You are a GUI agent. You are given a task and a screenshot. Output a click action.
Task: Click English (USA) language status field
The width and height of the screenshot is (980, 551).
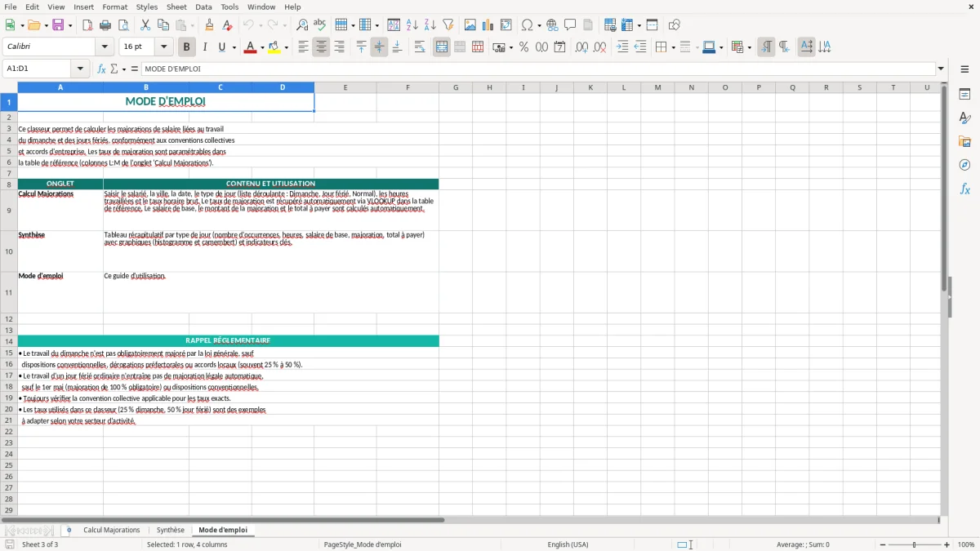point(568,544)
